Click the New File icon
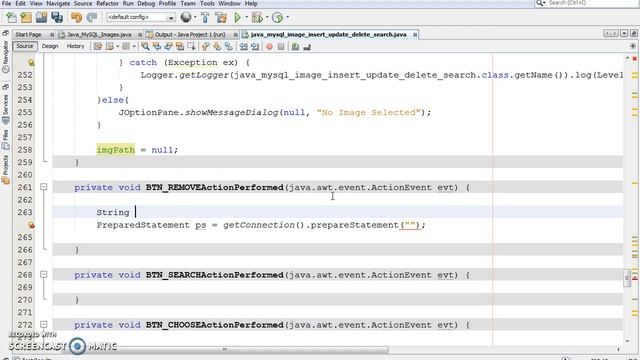This screenshot has width=640, height=360. point(11,17)
